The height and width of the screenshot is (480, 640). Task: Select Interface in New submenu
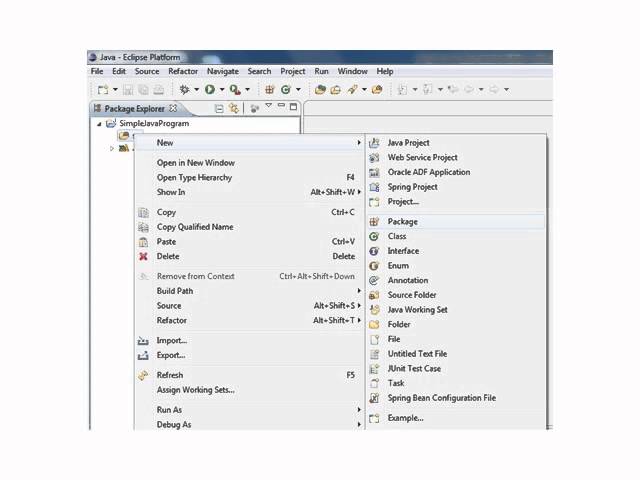456,251
